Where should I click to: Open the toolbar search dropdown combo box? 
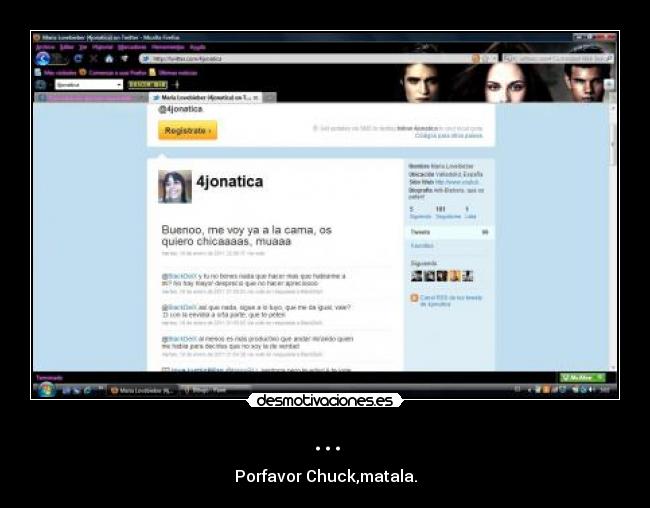[x=89, y=85]
